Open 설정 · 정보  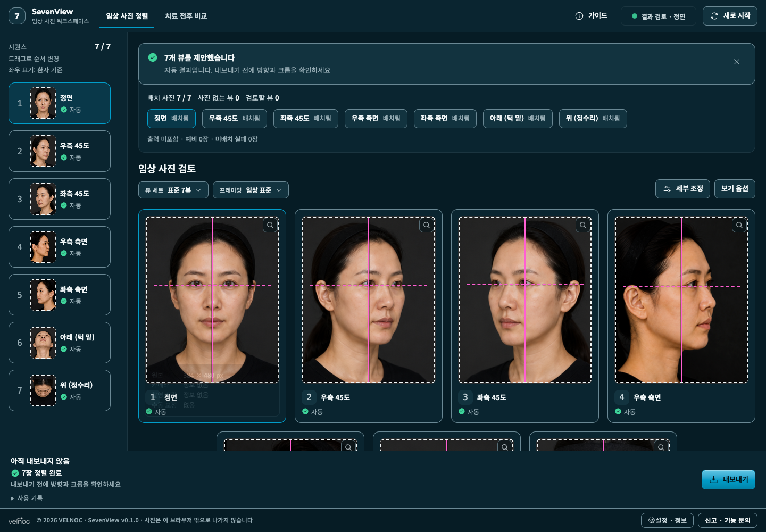pyautogui.click(x=667, y=520)
